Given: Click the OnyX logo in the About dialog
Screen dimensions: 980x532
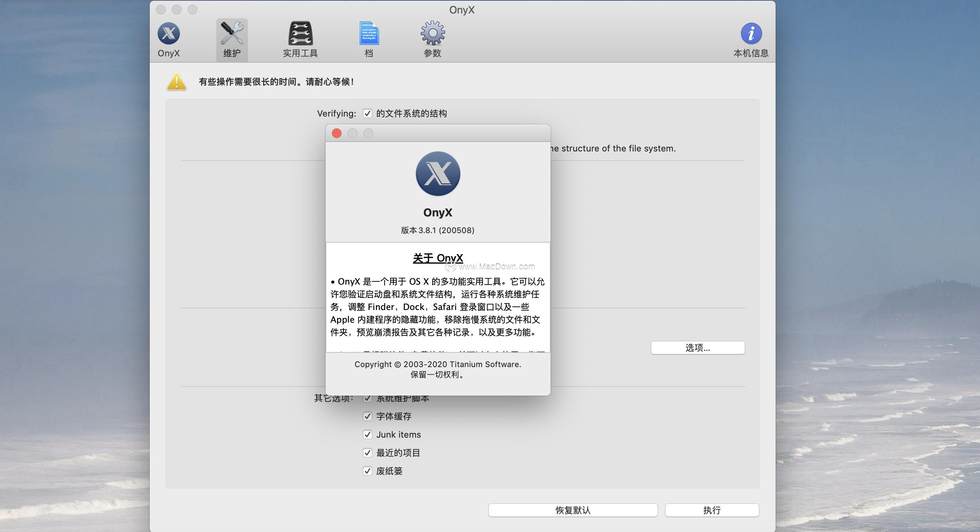Looking at the screenshot, I should click(438, 174).
